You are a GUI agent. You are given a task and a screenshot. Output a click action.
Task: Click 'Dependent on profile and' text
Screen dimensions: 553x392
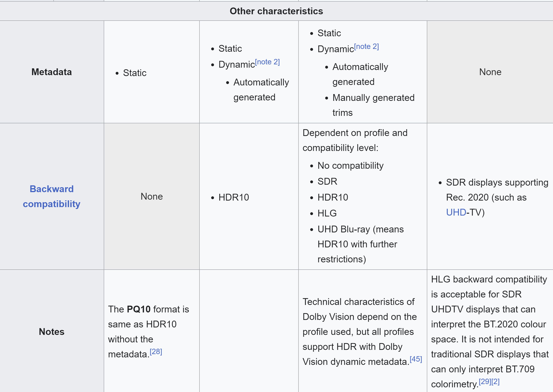coord(355,133)
